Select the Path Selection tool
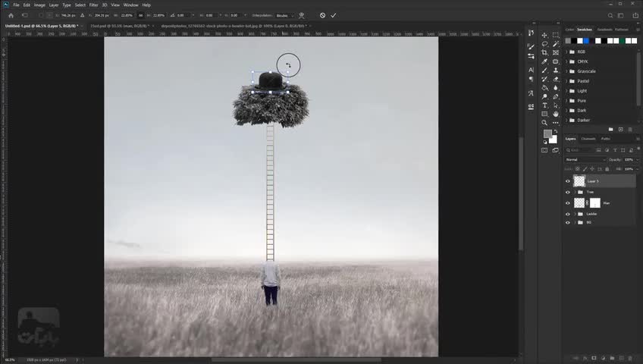Viewport: 643px width, 364px height. click(x=556, y=105)
